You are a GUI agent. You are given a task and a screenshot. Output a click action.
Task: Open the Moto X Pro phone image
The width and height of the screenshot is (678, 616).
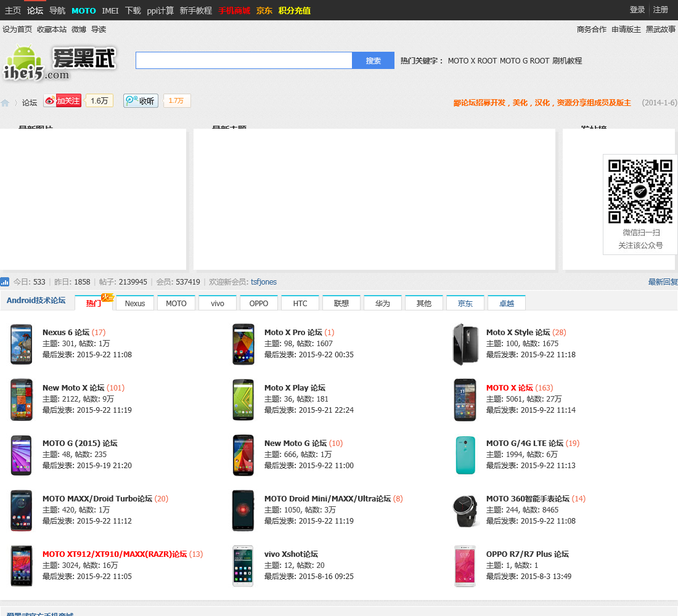point(243,344)
